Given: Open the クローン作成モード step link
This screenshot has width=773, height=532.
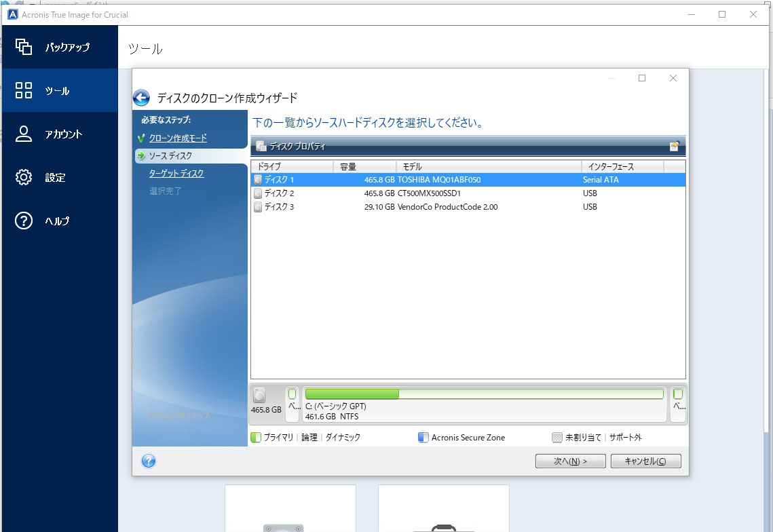Looking at the screenshot, I should tap(178, 138).
